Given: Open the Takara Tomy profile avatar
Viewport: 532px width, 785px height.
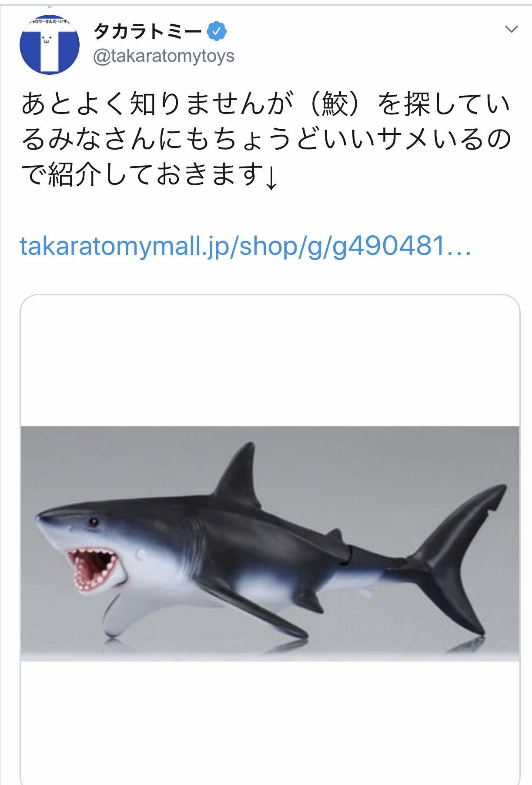Looking at the screenshot, I should click(x=50, y=45).
